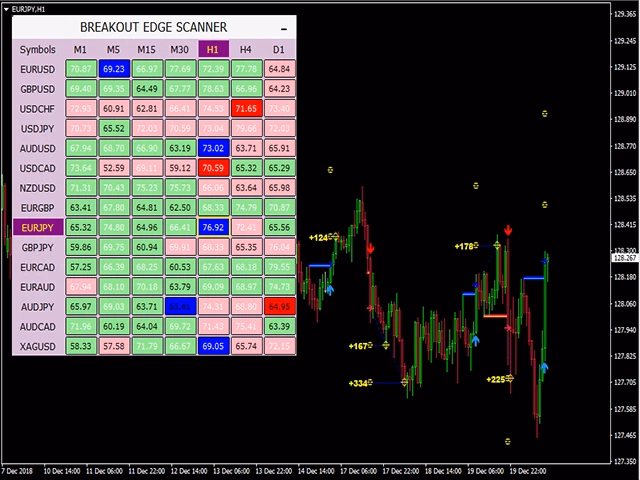Screen dimensions: 640x480
Task: Choose the D1 timeframe column header
Action: [278, 49]
